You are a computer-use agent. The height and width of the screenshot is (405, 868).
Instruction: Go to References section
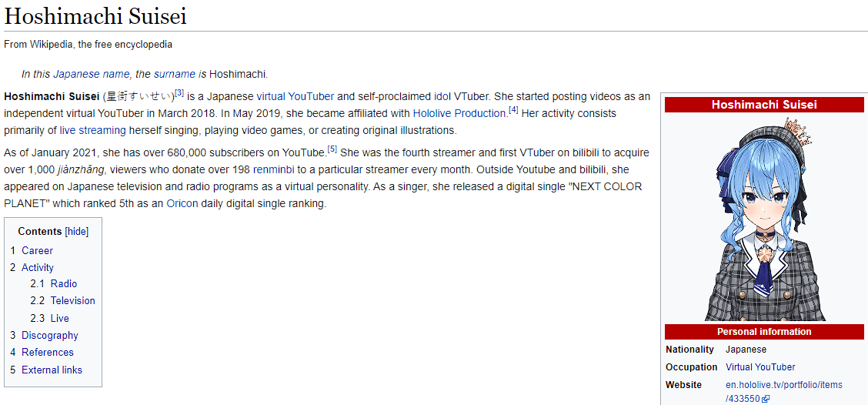48,353
